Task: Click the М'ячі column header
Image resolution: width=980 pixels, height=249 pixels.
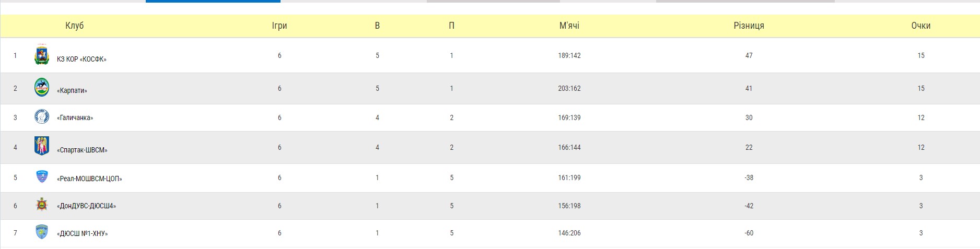Action: tap(569, 26)
